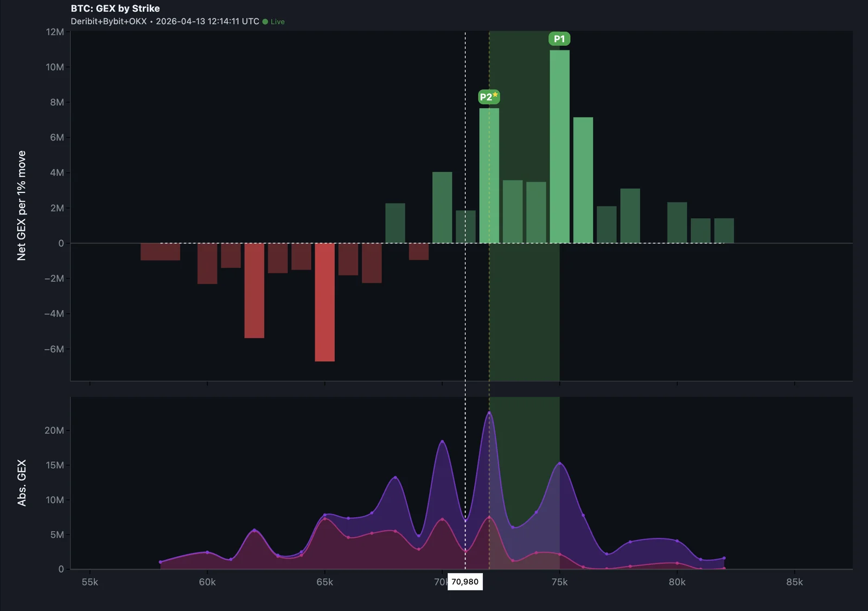Click the star on the P2 label
Viewport: 868px width, 611px height.
496,93
